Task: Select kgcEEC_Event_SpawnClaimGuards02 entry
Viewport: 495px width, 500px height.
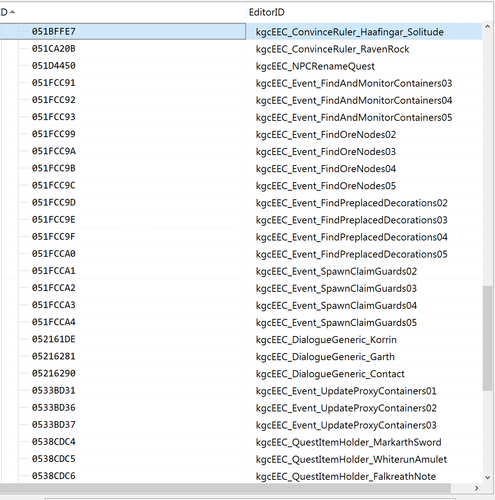Action: pyautogui.click(x=336, y=271)
